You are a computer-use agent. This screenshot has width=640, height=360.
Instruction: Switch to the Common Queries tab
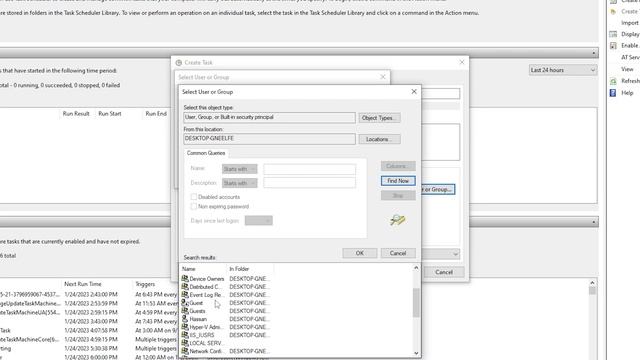(x=206, y=153)
